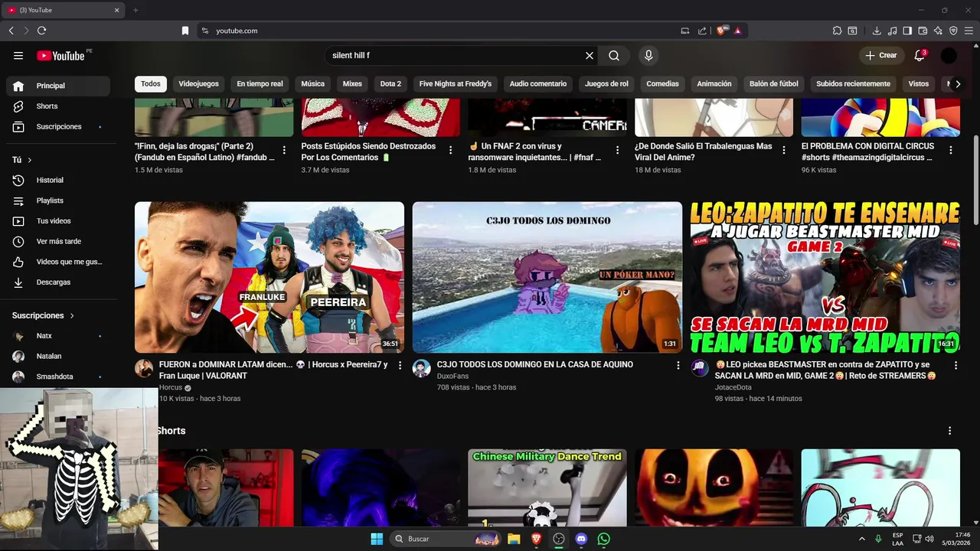
Task: Start voice search with microphone
Action: [648, 55]
